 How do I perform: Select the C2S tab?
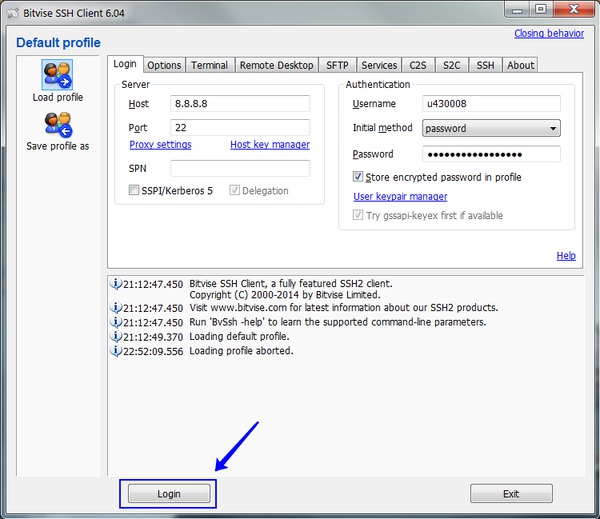(418, 65)
